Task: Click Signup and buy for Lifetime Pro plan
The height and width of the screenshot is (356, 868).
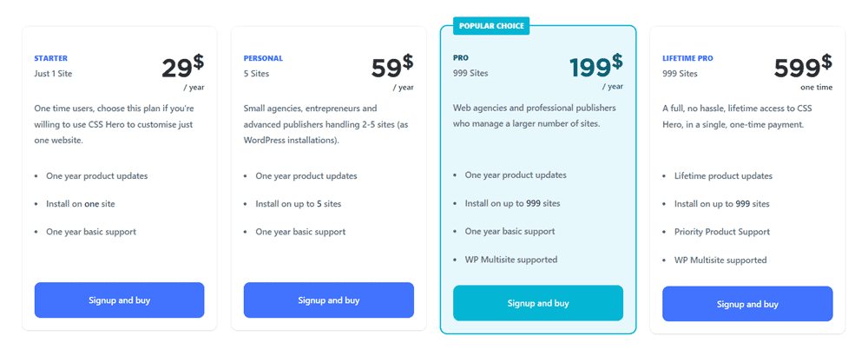Action: click(747, 303)
